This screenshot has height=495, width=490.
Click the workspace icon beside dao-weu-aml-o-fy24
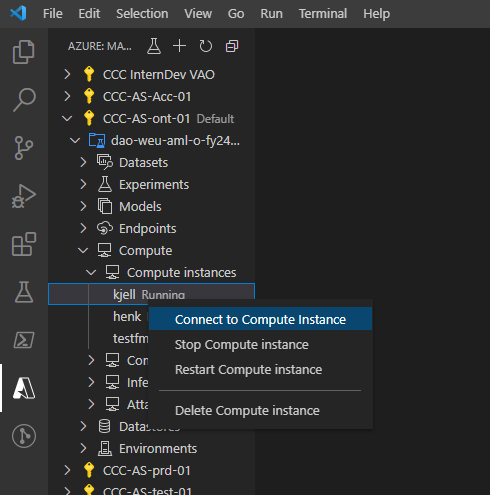pyautogui.click(x=97, y=140)
